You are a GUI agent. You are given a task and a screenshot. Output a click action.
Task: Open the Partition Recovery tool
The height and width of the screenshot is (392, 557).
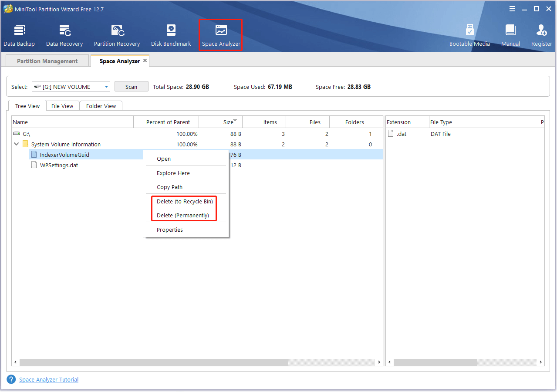tap(117, 35)
